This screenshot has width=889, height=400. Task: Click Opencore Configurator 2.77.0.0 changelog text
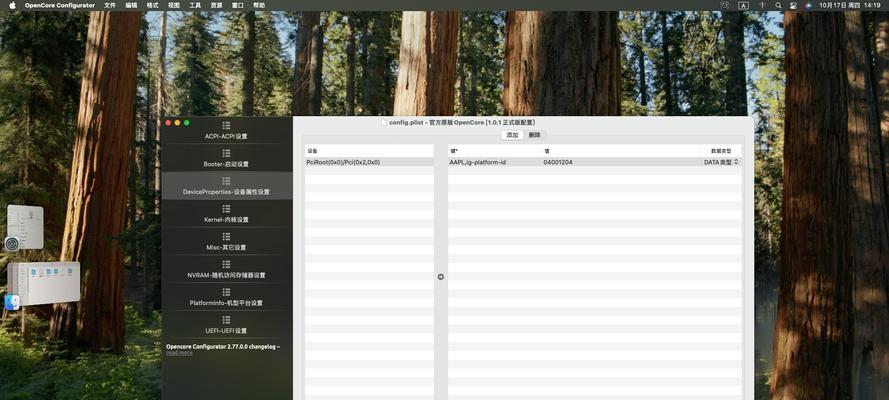click(223, 346)
